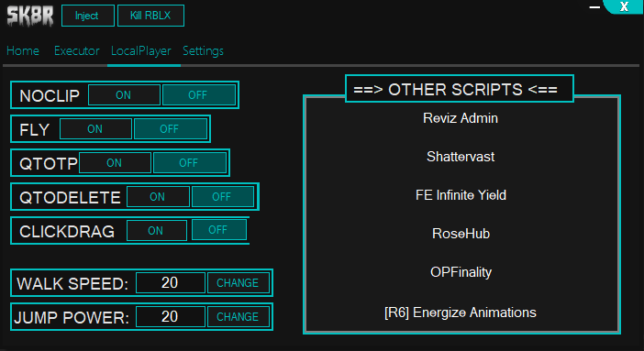Click the NOCLIP label

50,95
